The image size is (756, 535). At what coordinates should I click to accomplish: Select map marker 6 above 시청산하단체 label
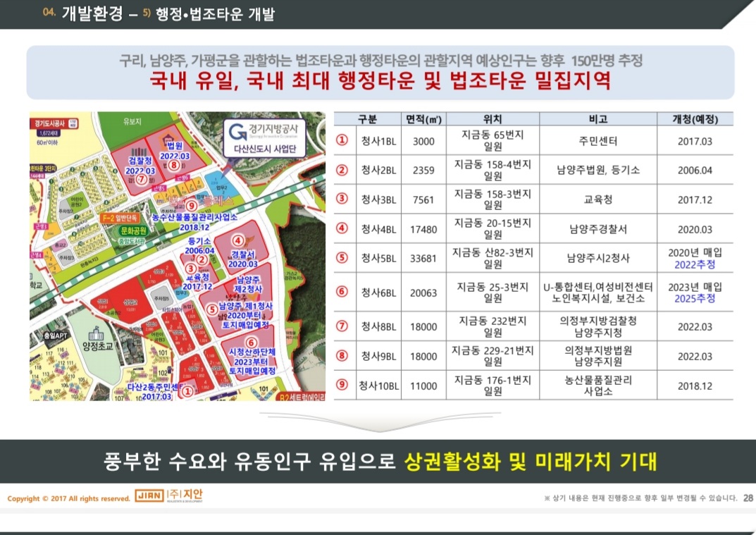tap(250, 343)
